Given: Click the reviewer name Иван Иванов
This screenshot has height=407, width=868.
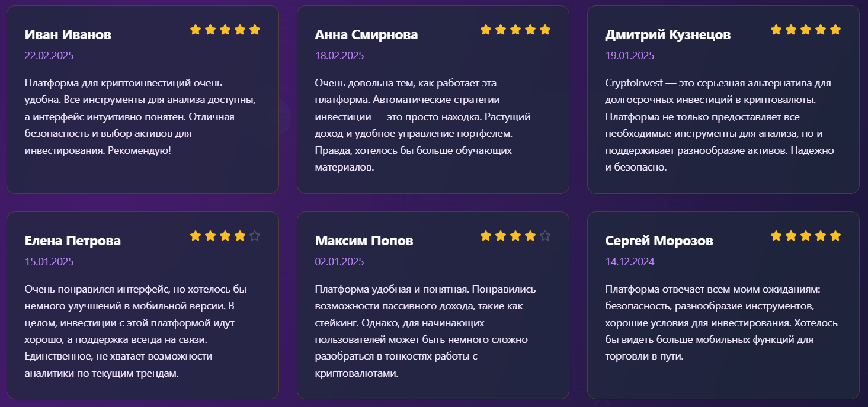Looking at the screenshot, I should [x=68, y=35].
